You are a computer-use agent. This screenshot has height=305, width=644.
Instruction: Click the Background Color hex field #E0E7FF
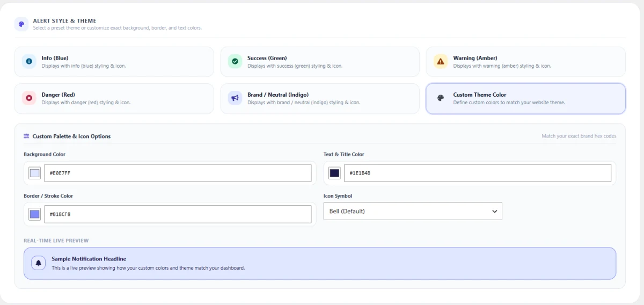pyautogui.click(x=178, y=173)
